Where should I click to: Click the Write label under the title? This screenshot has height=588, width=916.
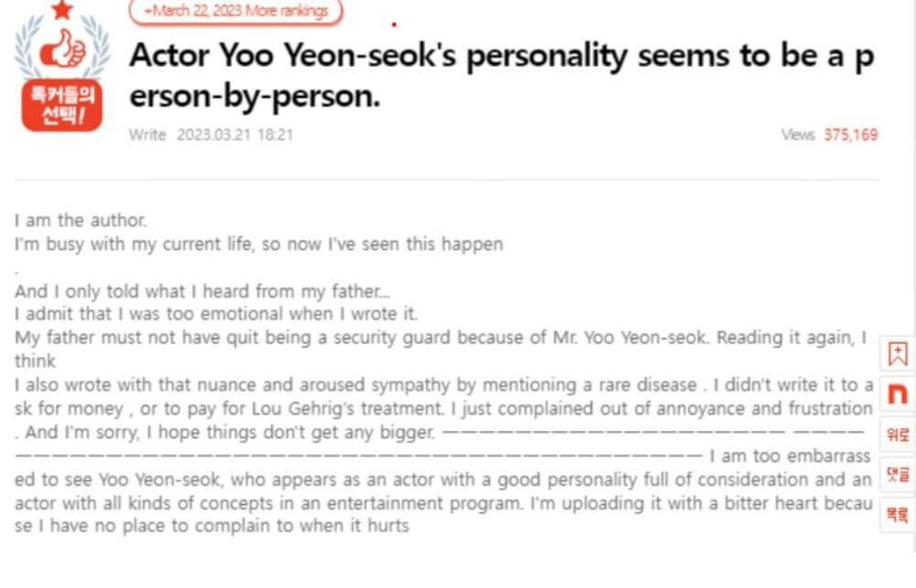click(147, 135)
